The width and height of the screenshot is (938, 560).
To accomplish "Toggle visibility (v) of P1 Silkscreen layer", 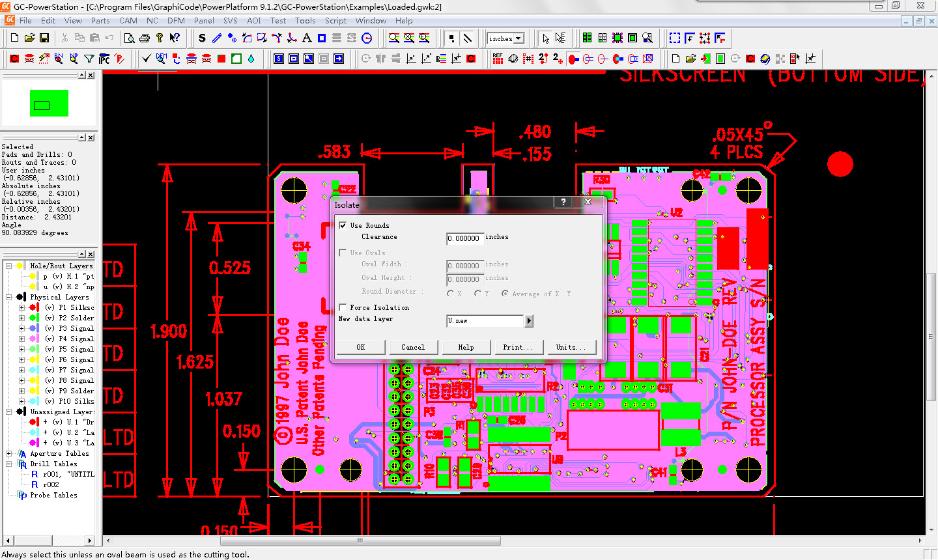I will click(50, 307).
